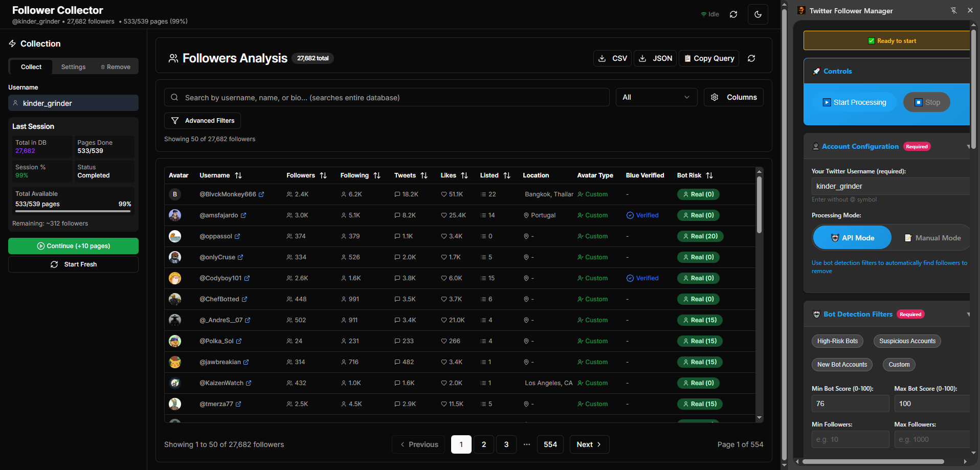Screen dimensions: 980x470
Task: Select API Mode processing option
Action: (852, 238)
